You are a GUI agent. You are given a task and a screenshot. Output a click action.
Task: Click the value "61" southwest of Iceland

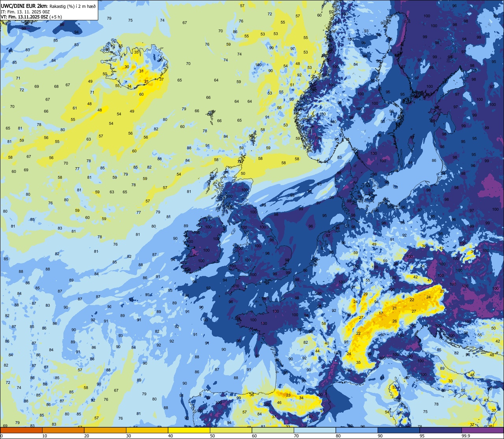(75, 108)
